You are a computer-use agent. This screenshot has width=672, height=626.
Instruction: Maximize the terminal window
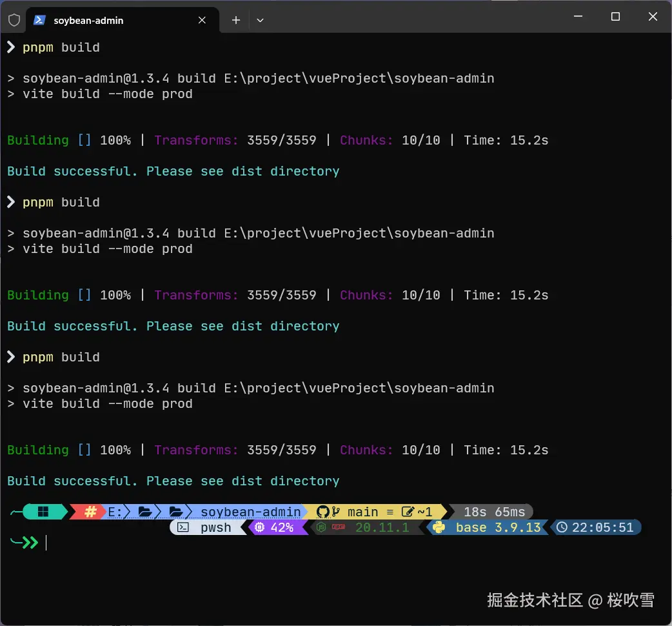point(615,16)
